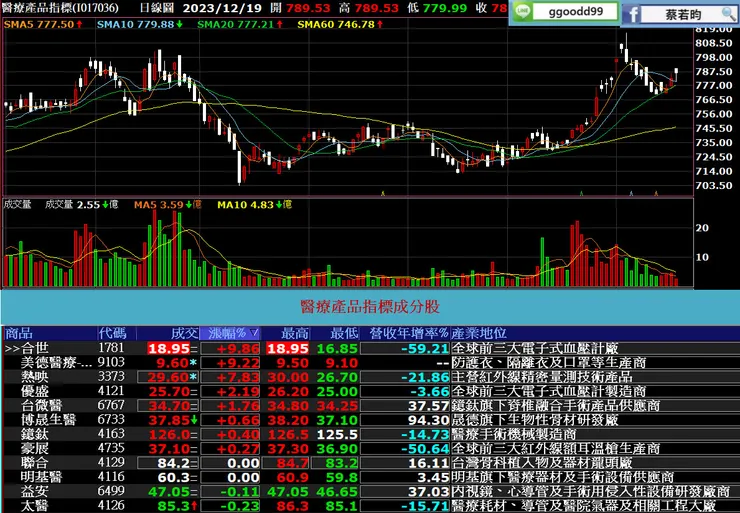The image size is (740, 513).
Task: Click the SMA20 777.21 indicator label
Action: pyautogui.click(x=240, y=24)
